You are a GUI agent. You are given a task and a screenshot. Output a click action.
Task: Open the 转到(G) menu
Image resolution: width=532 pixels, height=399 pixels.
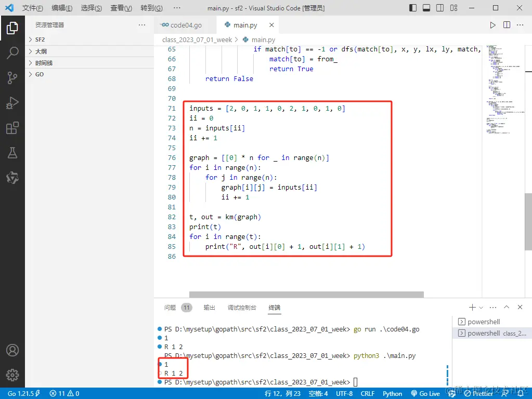[151, 8]
